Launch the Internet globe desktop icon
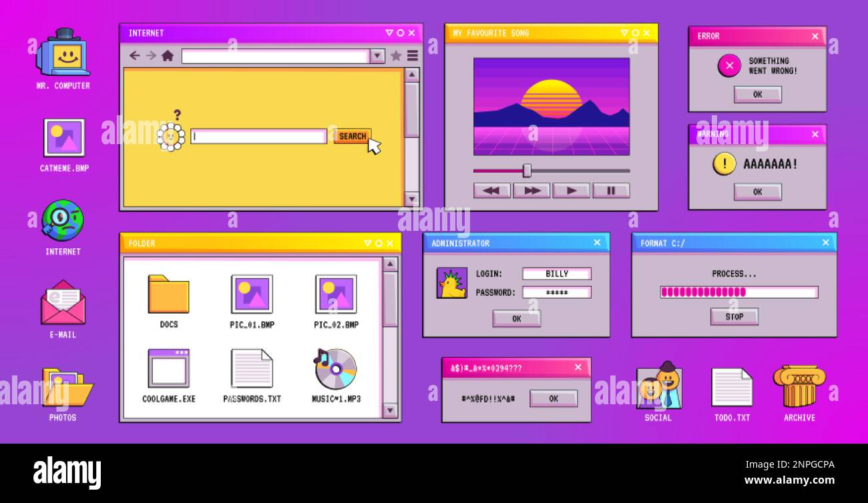The image size is (868, 503). coord(62,220)
